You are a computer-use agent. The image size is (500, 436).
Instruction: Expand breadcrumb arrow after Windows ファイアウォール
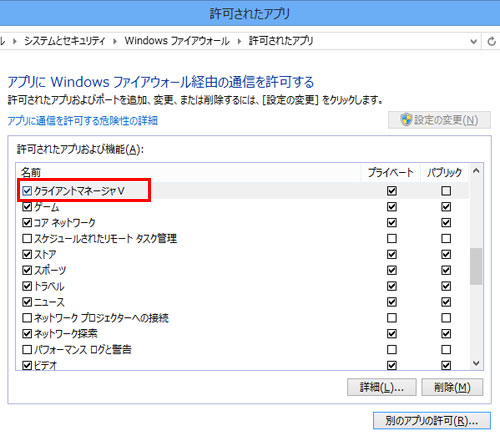(239, 41)
